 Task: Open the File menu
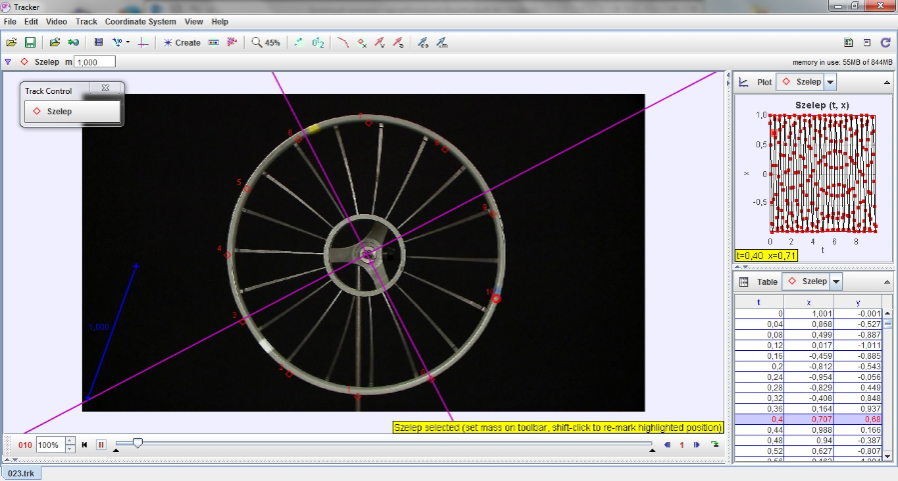(x=10, y=22)
